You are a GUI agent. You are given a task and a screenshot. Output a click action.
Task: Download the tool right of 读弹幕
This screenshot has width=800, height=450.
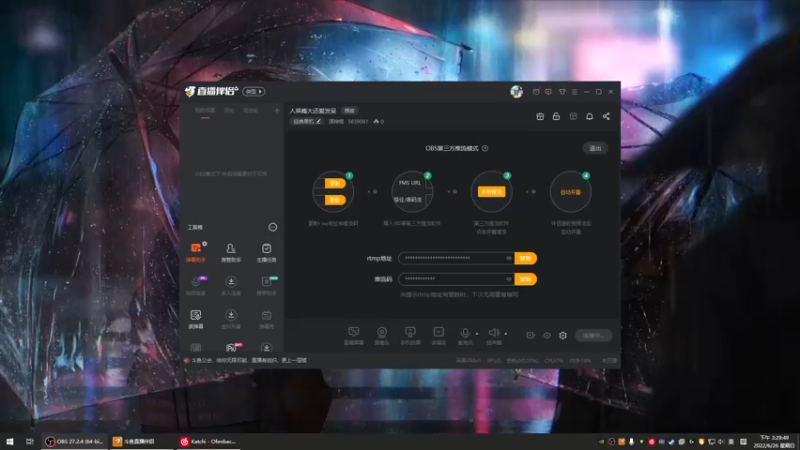(231, 318)
